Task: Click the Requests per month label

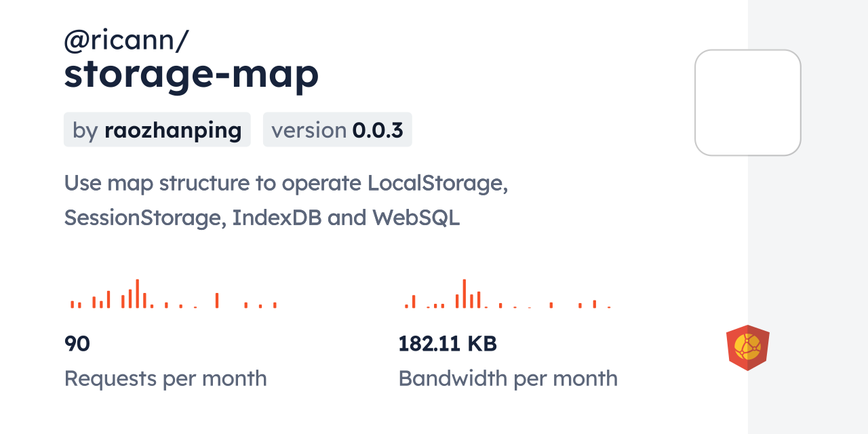Action: pos(165,378)
